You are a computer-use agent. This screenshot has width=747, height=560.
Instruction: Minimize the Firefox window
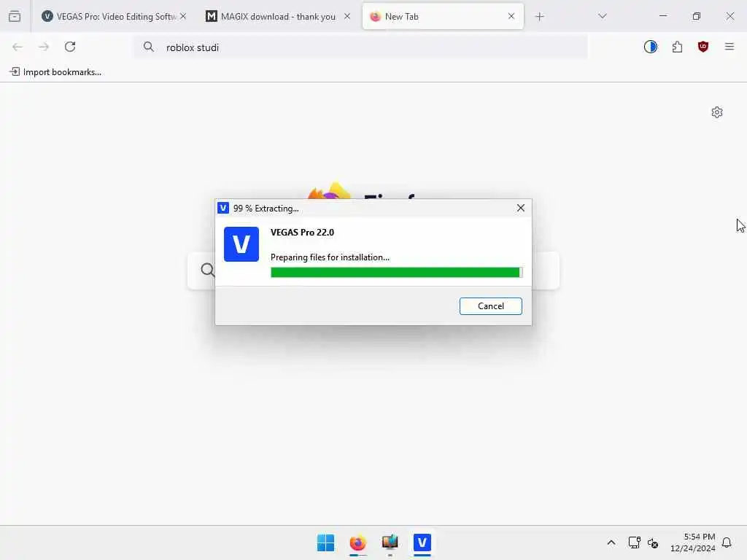coord(662,16)
